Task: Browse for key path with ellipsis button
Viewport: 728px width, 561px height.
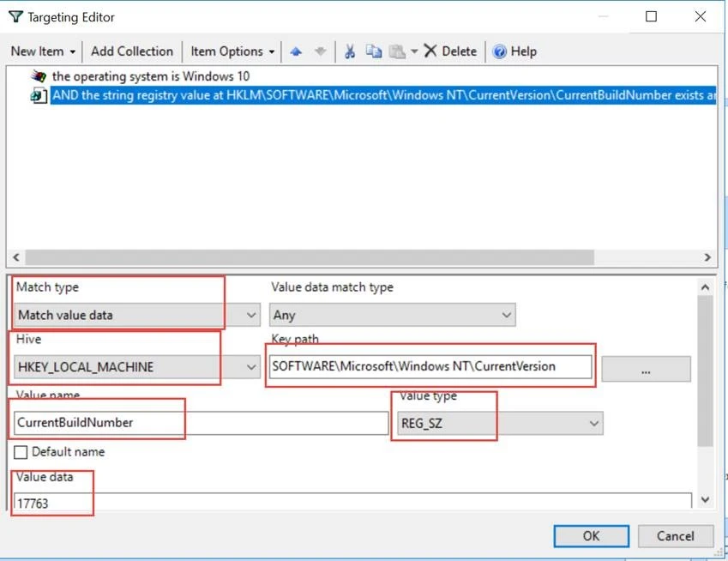Action: coord(646,369)
